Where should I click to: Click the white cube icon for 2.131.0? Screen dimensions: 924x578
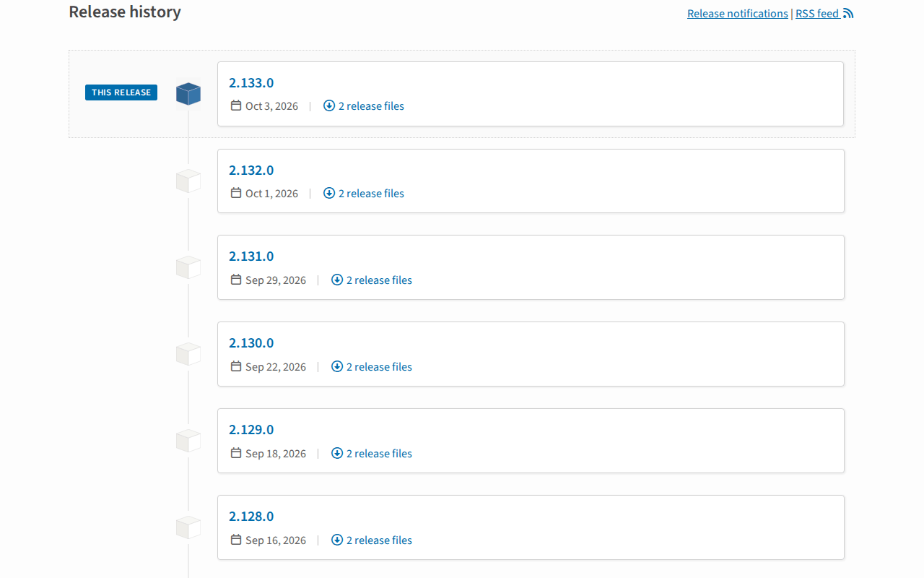click(x=188, y=267)
